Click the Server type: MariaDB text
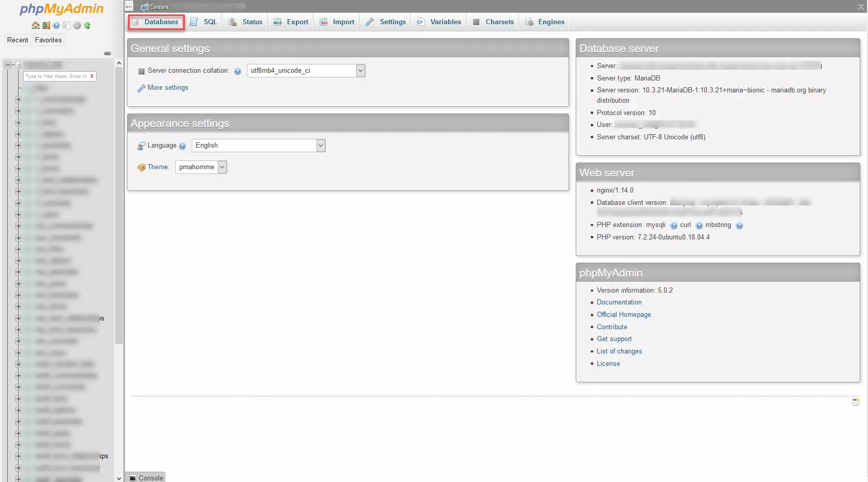The image size is (868, 482). click(x=628, y=78)
